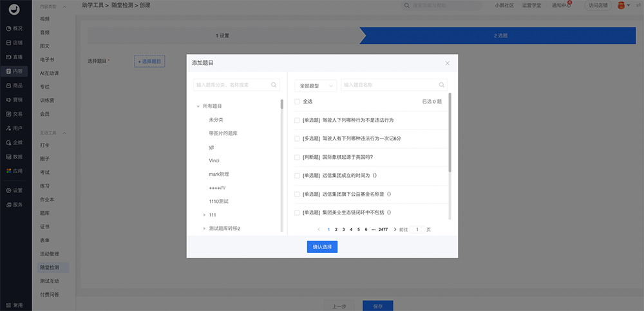
Task: Select checkbox for 远信集团成立的时间为 question
Action: pos(297,175)
